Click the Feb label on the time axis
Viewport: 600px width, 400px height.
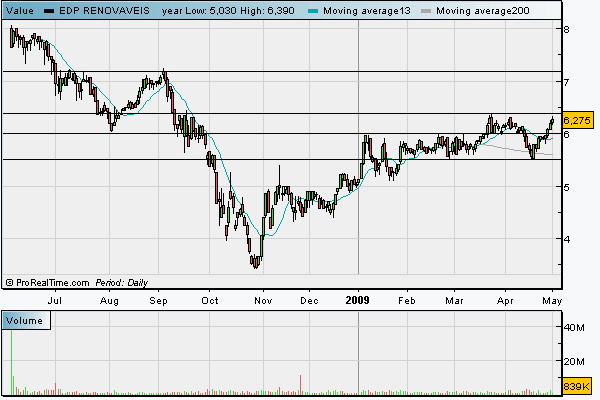click(x=407, y=301)
